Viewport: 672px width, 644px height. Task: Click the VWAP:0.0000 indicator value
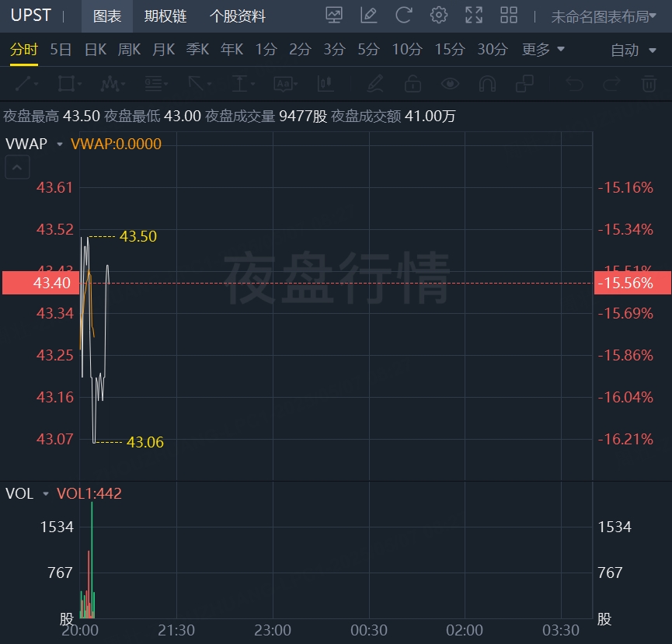click(x=116, y=144)
